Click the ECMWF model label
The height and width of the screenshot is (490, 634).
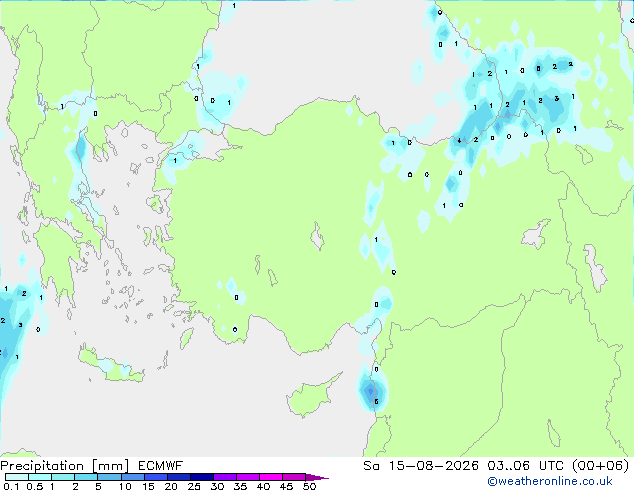coord(161,466)
